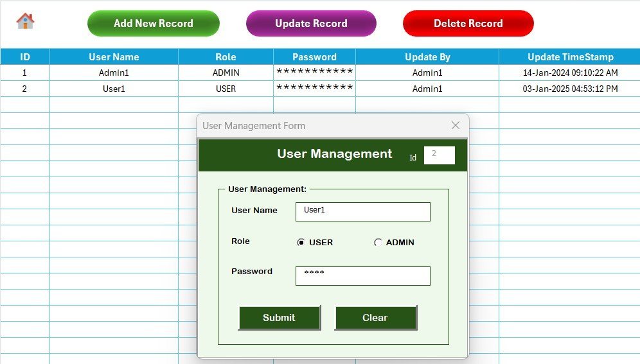The width and height of the screenshot is (640, 364).
Task: Select the ADMIN role radio button
Action: pos(378,243)
